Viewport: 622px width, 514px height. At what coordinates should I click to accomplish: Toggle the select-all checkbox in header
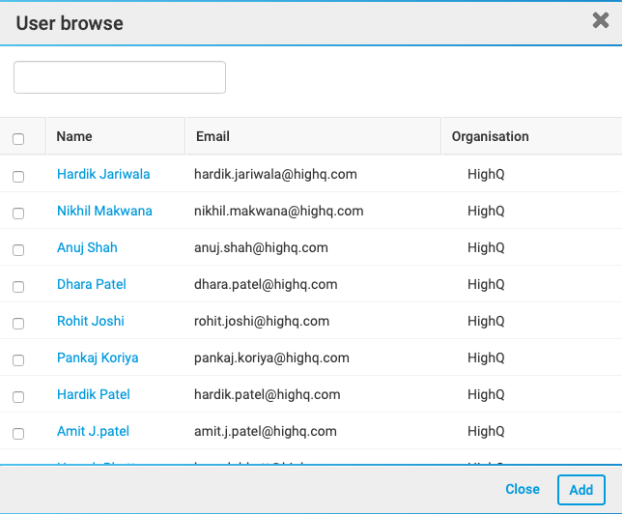(x=18, y=139)
